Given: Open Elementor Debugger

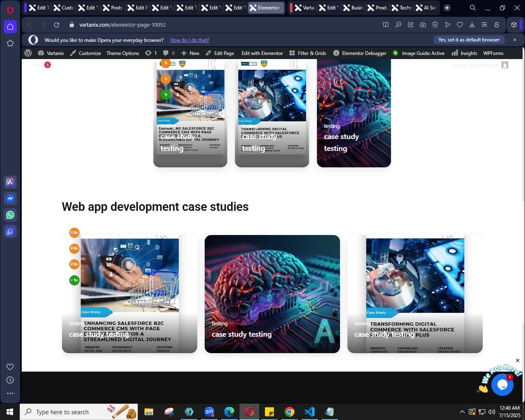Looking at the screenshot, I should pos(360,53).
